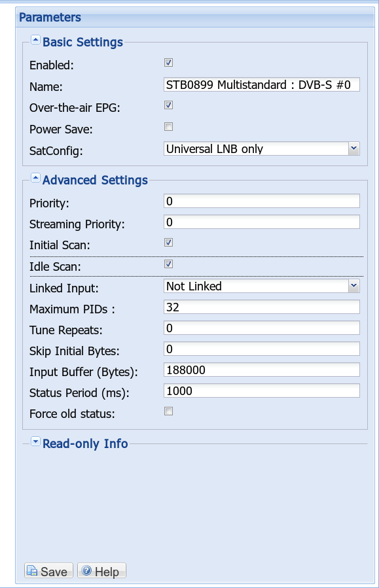Select the Input Buffer (Bytes) field
379x588 pixels.
point(262,370)
